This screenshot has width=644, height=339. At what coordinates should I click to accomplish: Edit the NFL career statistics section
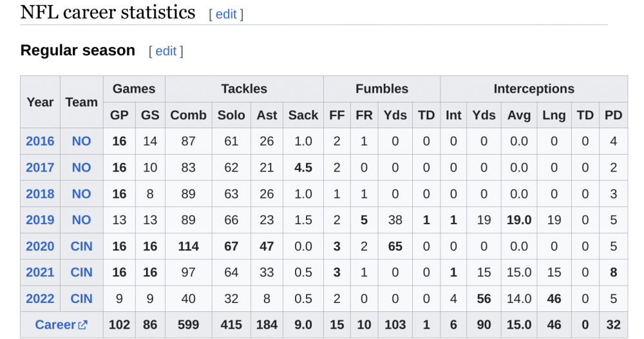pyautogui.click(x=226, y=14)
